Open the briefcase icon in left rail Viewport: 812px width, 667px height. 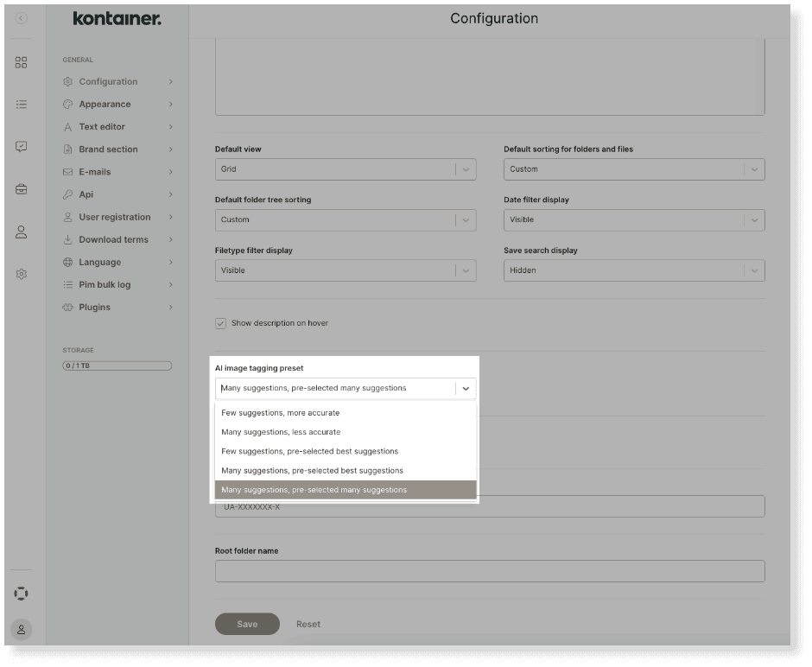click(22, 189)
